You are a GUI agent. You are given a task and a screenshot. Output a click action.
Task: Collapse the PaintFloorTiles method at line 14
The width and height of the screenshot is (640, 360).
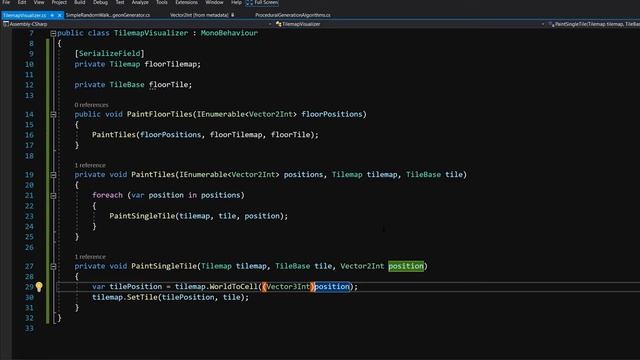[x=53, y=115]
